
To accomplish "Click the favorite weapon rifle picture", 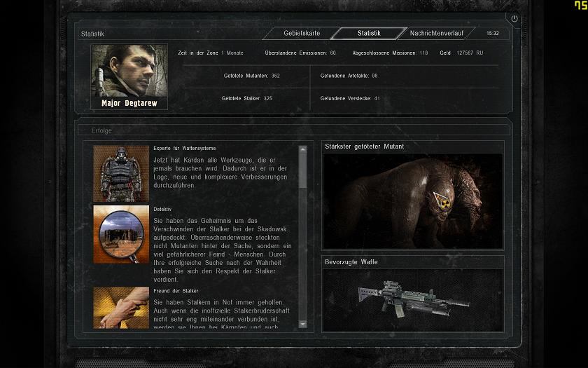I will point(413,300).
